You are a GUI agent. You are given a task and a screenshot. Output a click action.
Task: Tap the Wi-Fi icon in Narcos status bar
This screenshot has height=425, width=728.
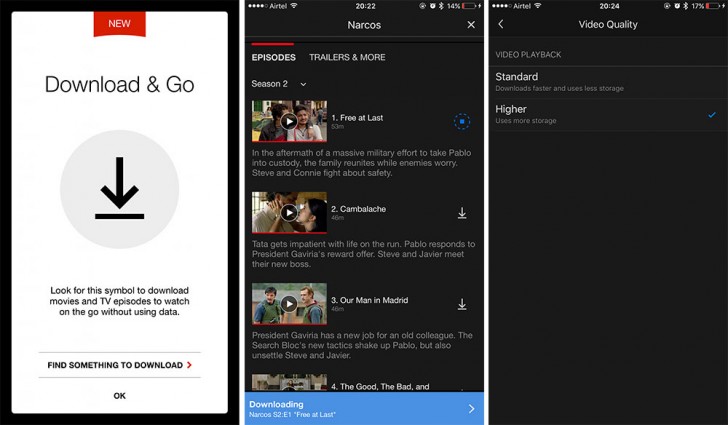[294, 6]
